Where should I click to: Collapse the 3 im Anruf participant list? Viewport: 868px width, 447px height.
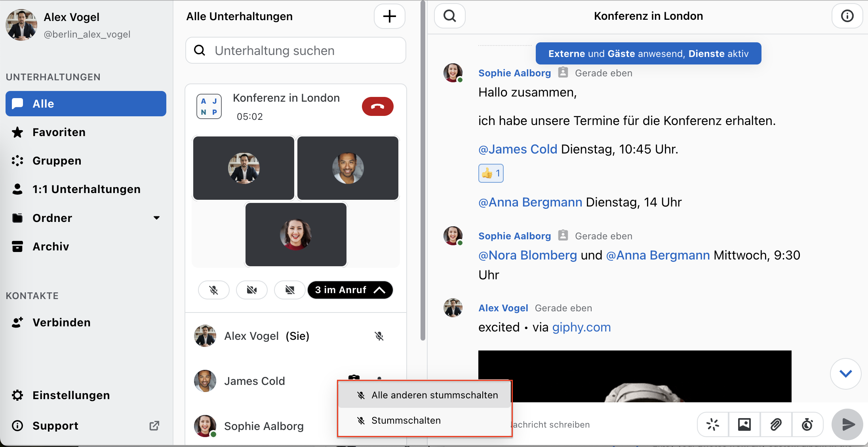coord(350,290)
